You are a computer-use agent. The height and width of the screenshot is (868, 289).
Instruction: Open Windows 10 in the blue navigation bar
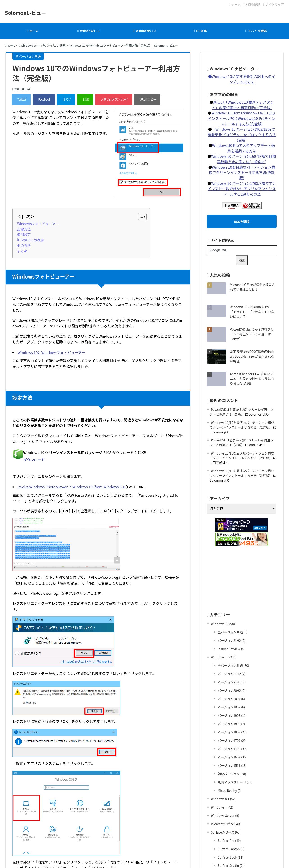coord(144,31)
